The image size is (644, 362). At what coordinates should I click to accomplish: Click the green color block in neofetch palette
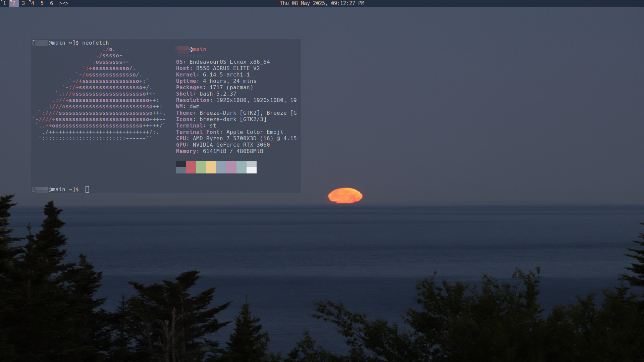[201, 167]
